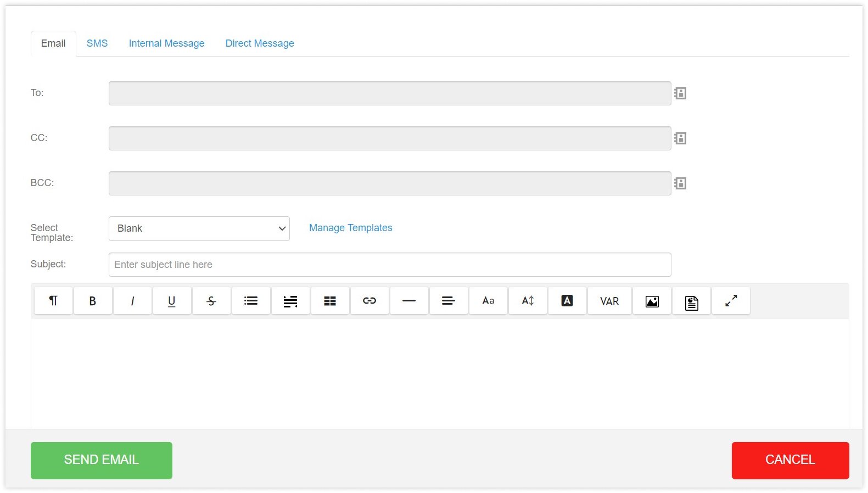Toggle italic text formatting
The width and height of the screenshot is (868, 493).
click(x=132, y=301)
